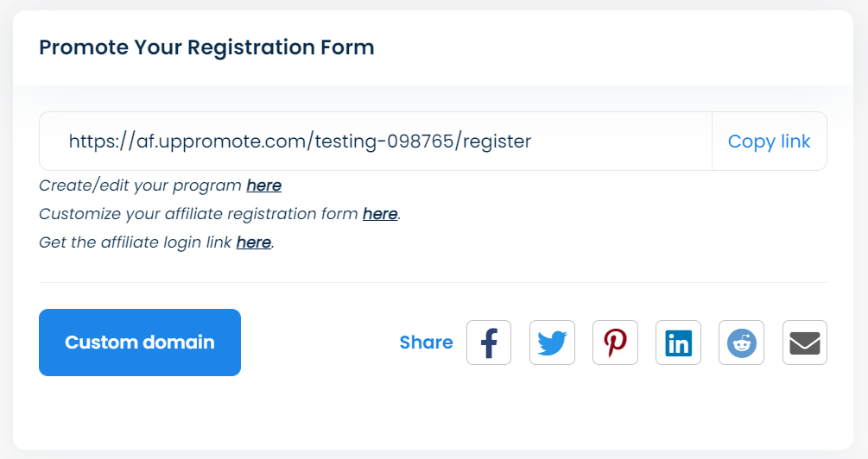
Task: Copy the registration link
Action: 769,141
